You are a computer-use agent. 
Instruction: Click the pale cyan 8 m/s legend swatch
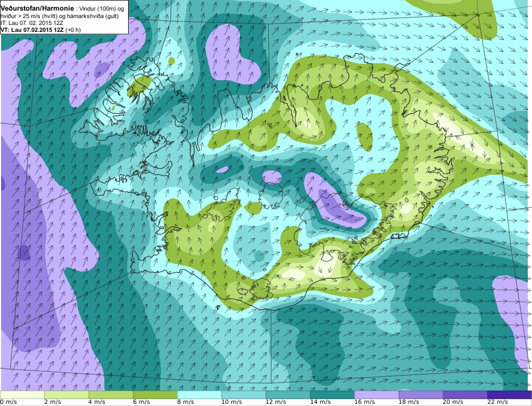199,395
